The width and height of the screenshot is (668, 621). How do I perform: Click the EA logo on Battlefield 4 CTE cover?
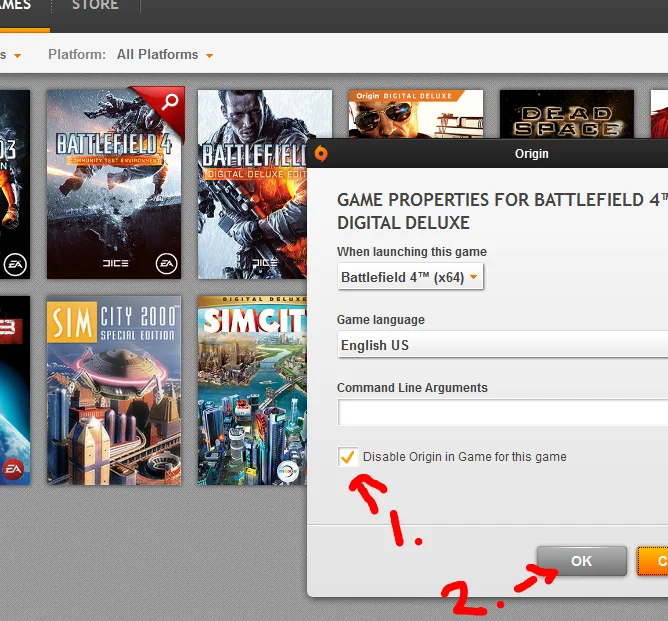167,264
